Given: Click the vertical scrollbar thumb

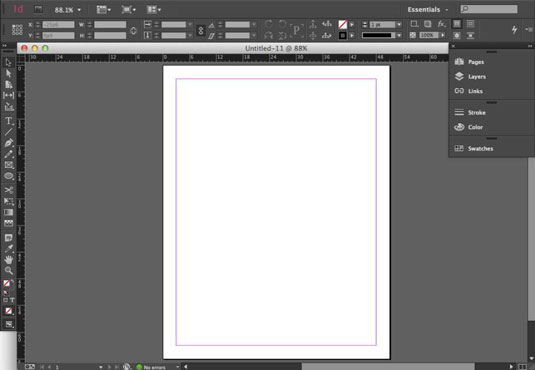Looking at the screenshot, I should tap(531, 239).
